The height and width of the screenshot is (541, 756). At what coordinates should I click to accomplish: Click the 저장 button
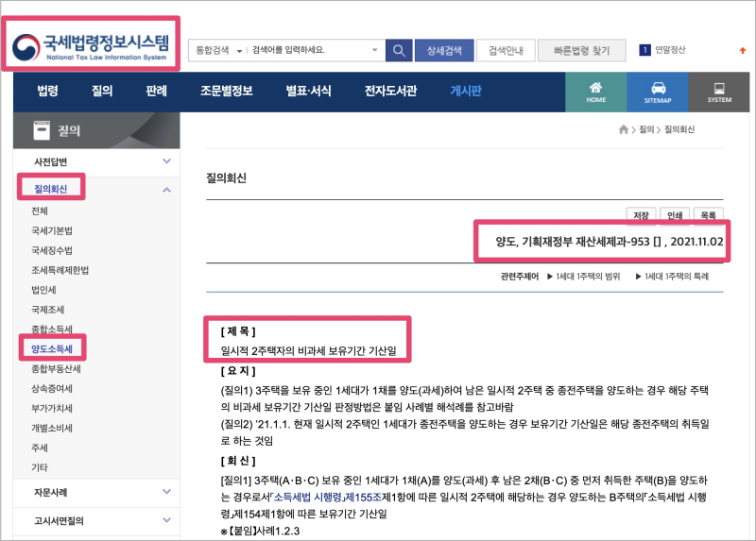coord(642,215)
